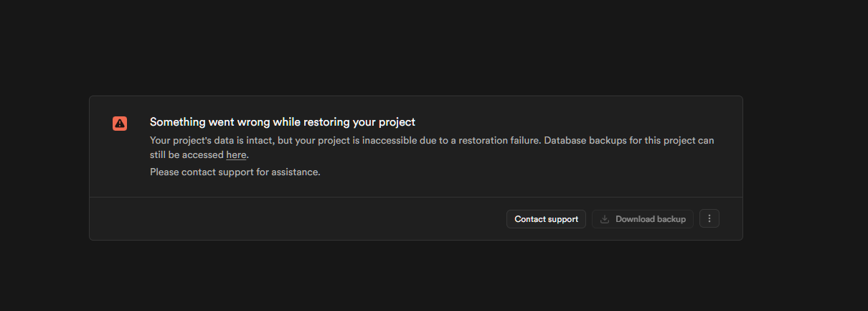Image resolution: width=868 pixels, height=311 pixels.
Task: Click the red warning triangle icon
Action: 120,123
